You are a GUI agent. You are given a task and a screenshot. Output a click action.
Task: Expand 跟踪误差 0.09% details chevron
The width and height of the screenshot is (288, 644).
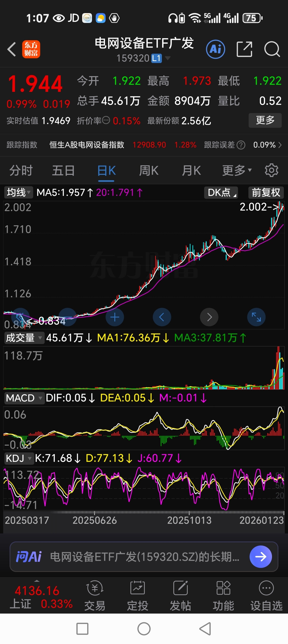click(x=280, y=145)
